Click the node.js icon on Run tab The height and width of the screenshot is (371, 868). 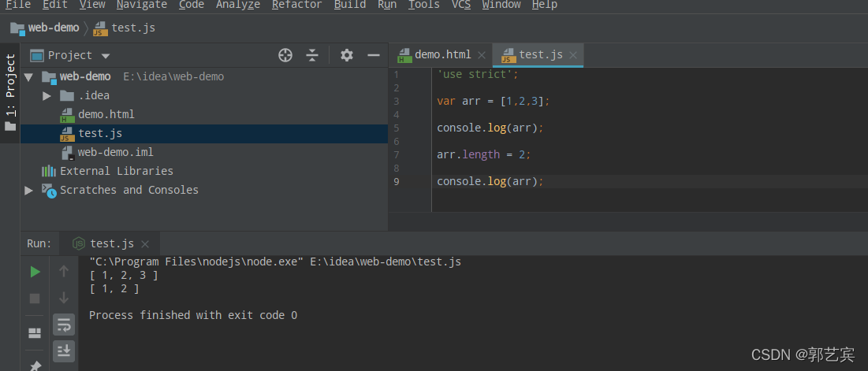[80, 244]
